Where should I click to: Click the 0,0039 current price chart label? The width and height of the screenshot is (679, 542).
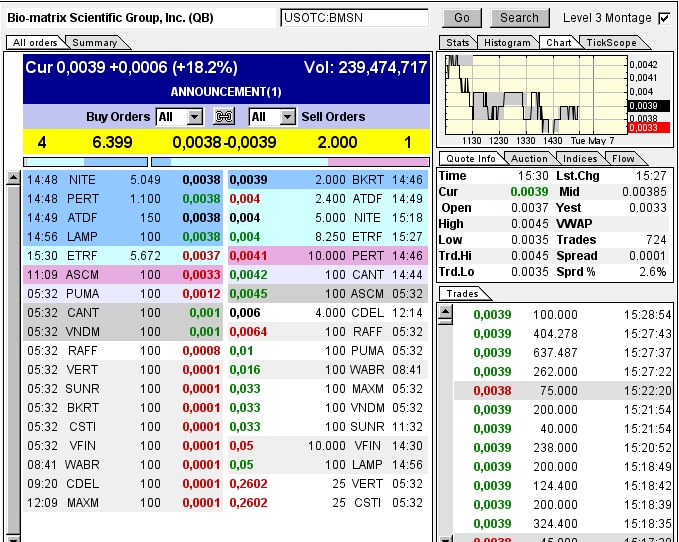648,106
